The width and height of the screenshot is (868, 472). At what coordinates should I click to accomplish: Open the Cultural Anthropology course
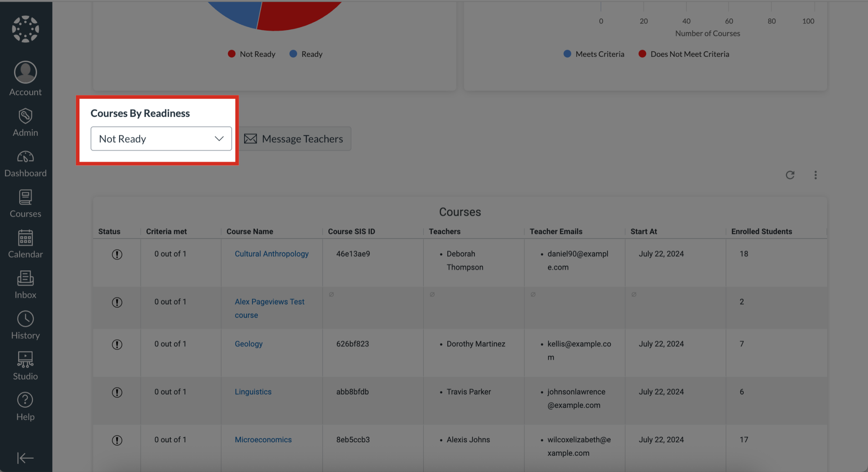[x=272, y=254]
